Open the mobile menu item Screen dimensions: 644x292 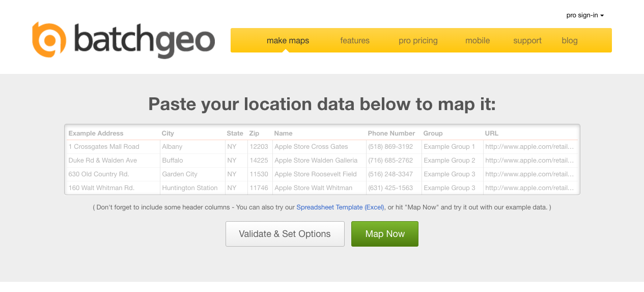pyautogui.click(x=478, y=40)
